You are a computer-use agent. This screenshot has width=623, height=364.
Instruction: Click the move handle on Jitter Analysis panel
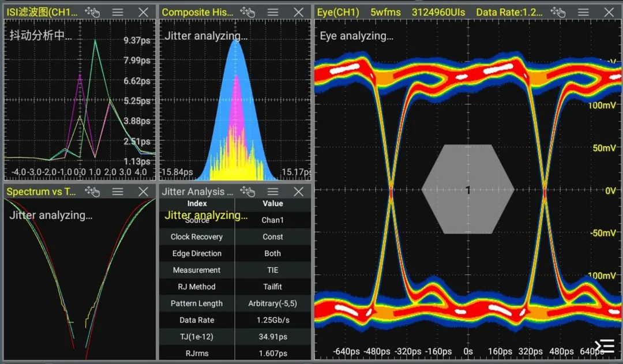tap(247, 192)
